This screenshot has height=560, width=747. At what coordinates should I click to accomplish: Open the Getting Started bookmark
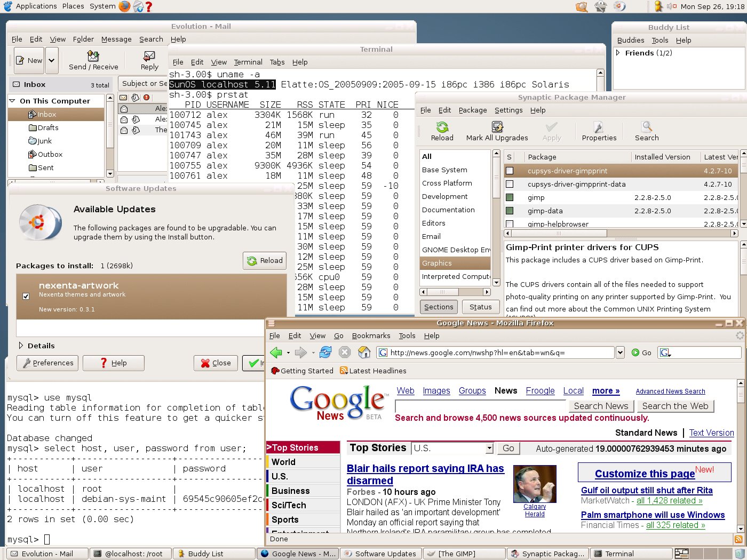pyautogui.click(x=302, y=371)
